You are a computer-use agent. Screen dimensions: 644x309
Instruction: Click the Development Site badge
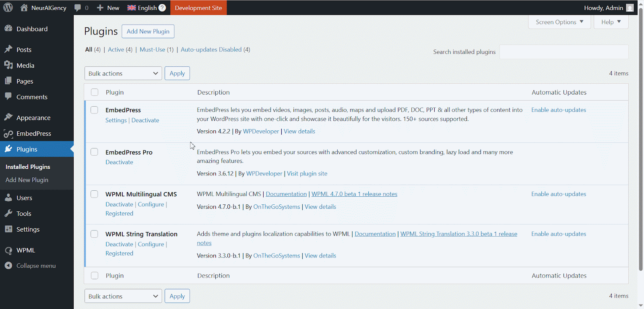coord(198,8)
